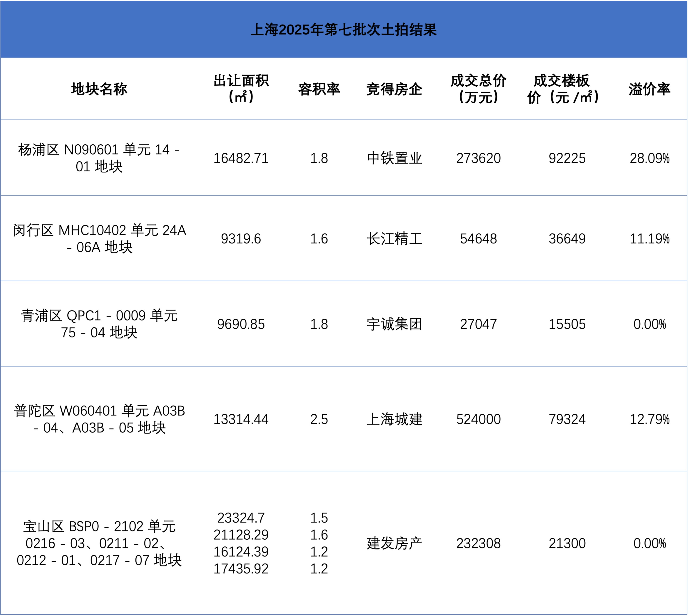Click the developer 上海城建

point(394,419)
